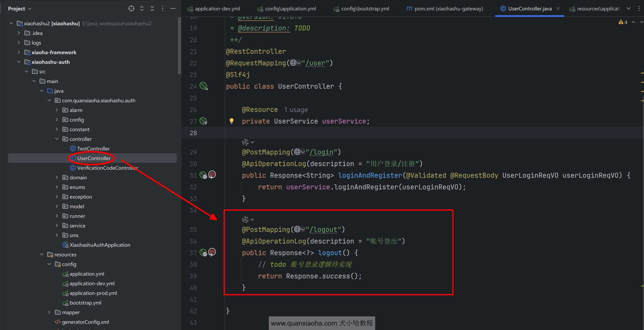Click the Collapse All icon in the Project panel
Image resolution: width=644 pixels, height=330 pixels.
pos(152,8)
